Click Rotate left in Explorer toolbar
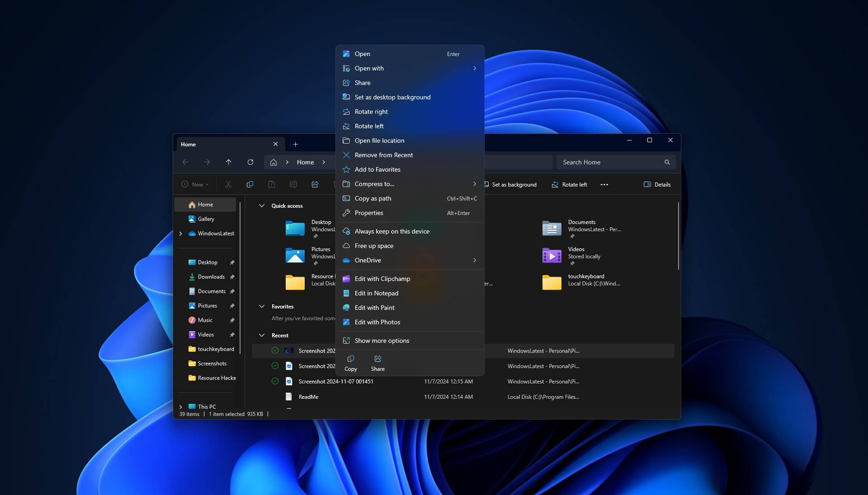Image resolution: width=868 pixels, height=495 pixels. click(570, 184)
